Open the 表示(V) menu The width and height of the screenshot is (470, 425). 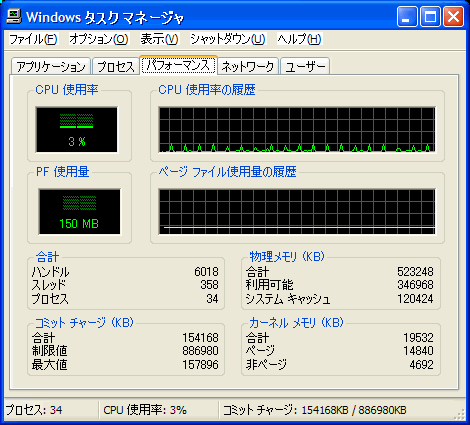pyautogui.click(x=159, y=39)
